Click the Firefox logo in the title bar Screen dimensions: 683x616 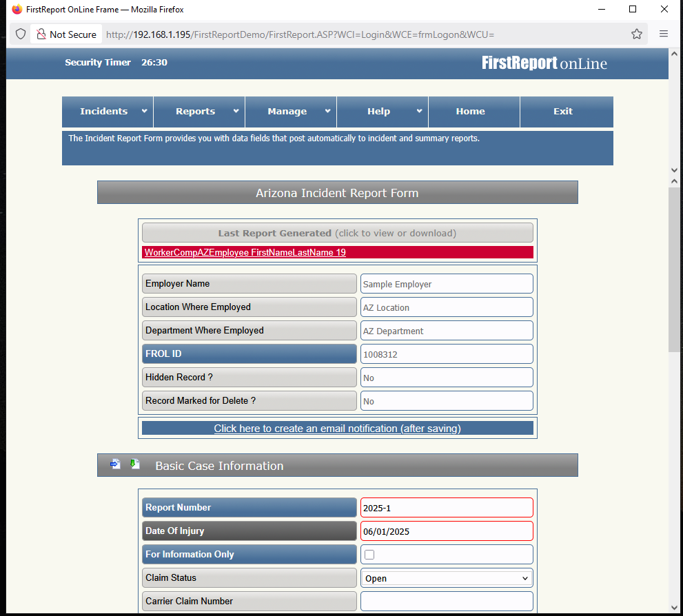pos(17,10)
